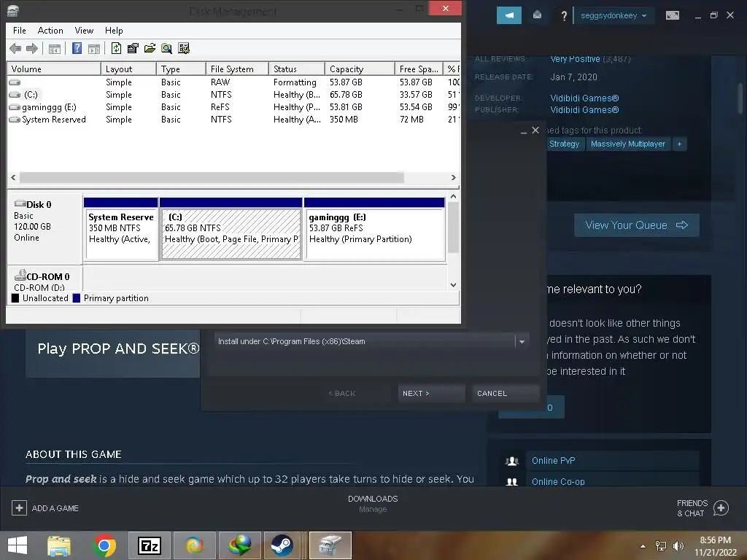
Task: Click the Back arrow in Disk Management toolbar
Action: (x=15, y=48)
